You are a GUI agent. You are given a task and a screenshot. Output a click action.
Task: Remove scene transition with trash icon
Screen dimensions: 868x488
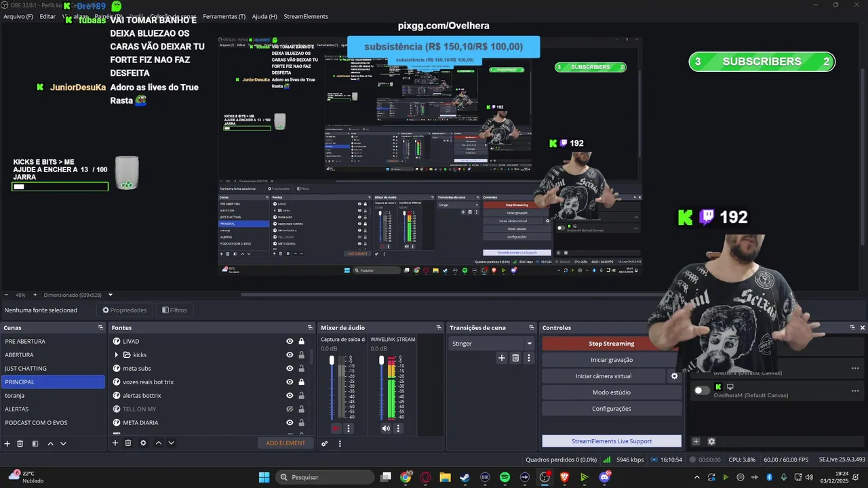[515, 358]
